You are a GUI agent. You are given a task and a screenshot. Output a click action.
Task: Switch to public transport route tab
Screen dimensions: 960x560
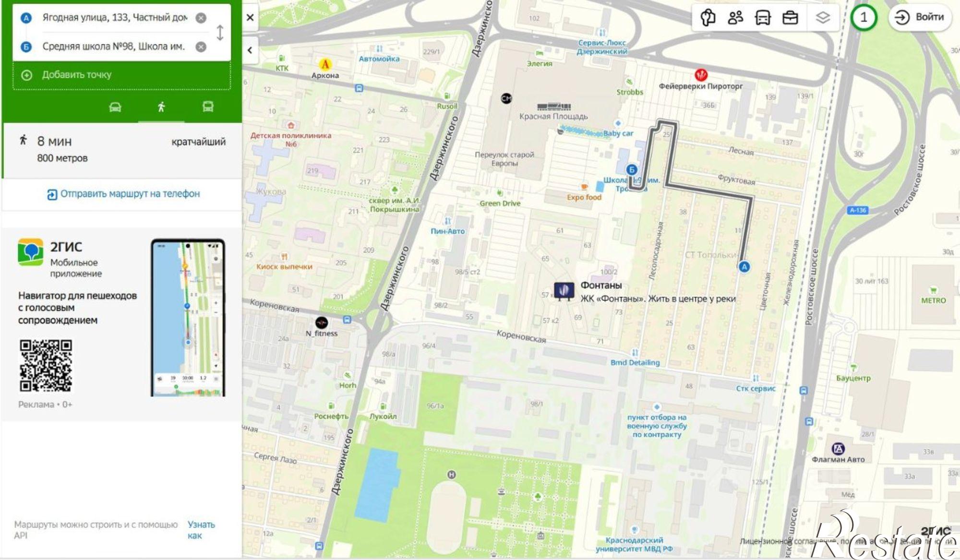click(208, 107)
